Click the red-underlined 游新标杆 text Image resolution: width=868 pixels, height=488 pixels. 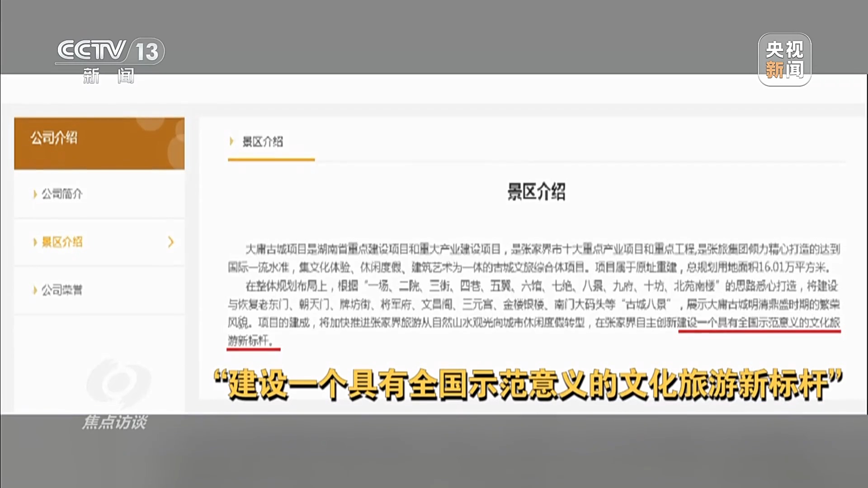tap(250, 340)
